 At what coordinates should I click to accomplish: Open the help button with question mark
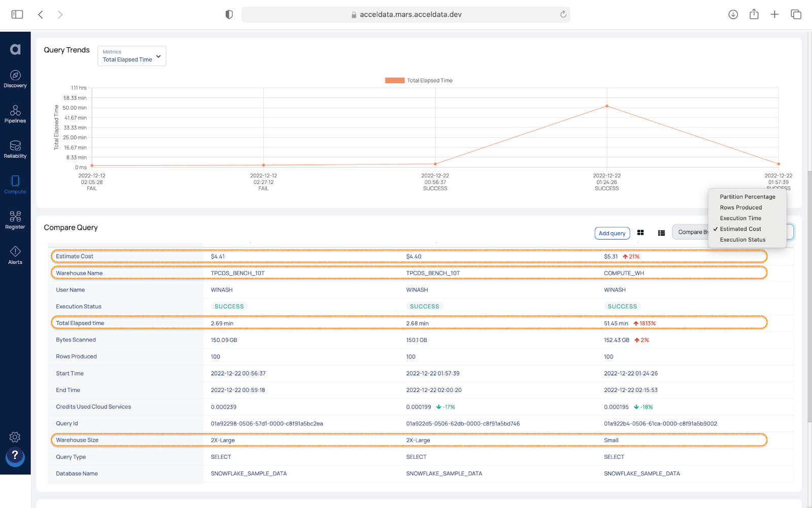click(15, 457)
